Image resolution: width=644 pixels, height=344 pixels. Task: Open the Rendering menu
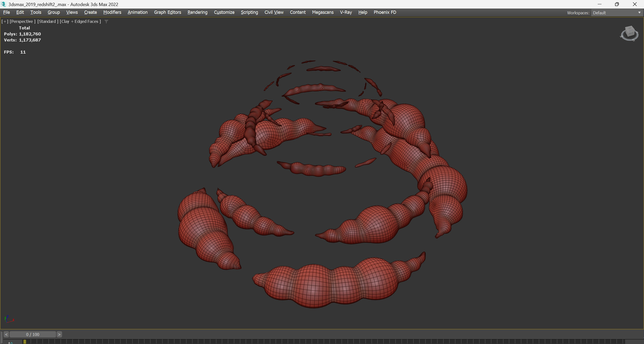197,12
